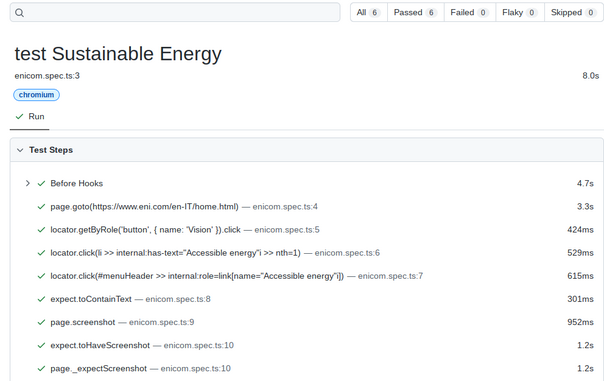Collapse the Test Steps section chevron

[20, 150]
